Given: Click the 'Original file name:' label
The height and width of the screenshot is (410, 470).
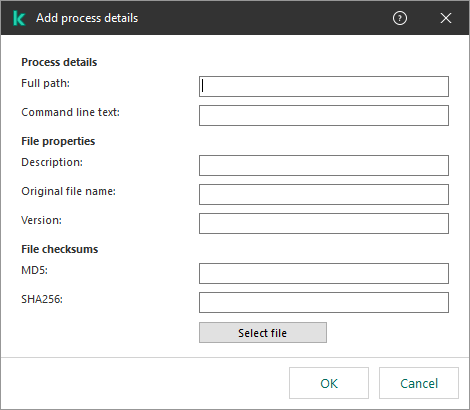Looking at the screenshot, I should tap(68, 191).
